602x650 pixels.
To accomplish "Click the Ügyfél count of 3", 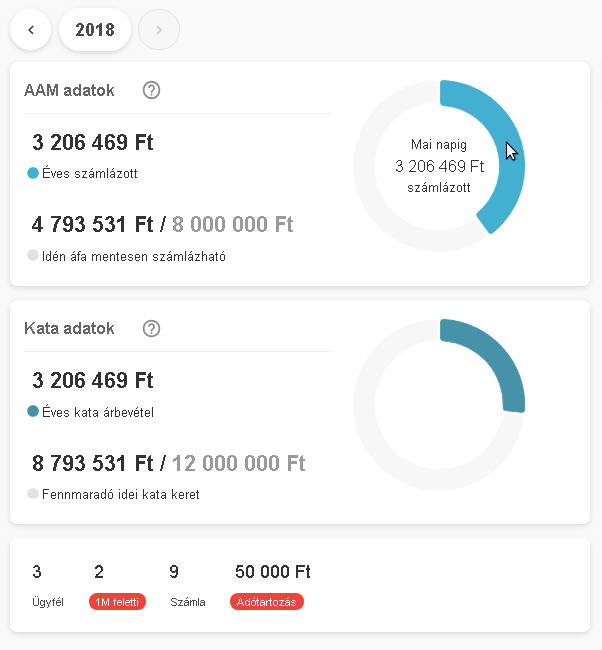I will tap(37, 572).
